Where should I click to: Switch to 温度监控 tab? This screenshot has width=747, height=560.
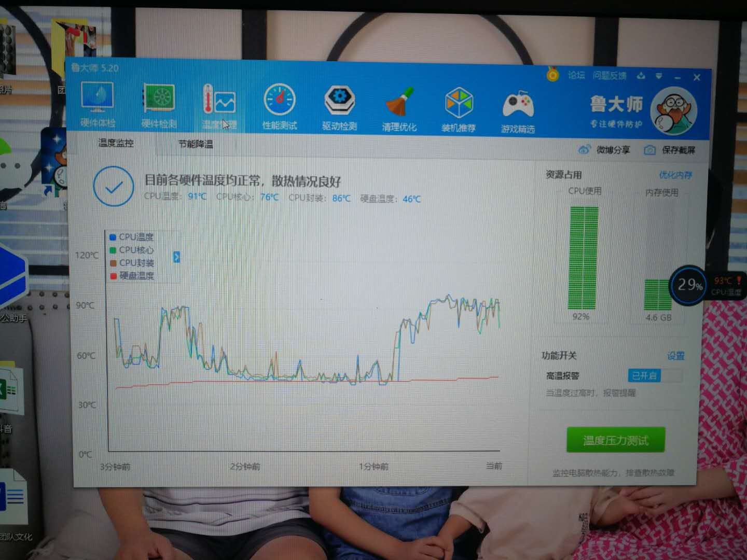click(x=116, y=143)
